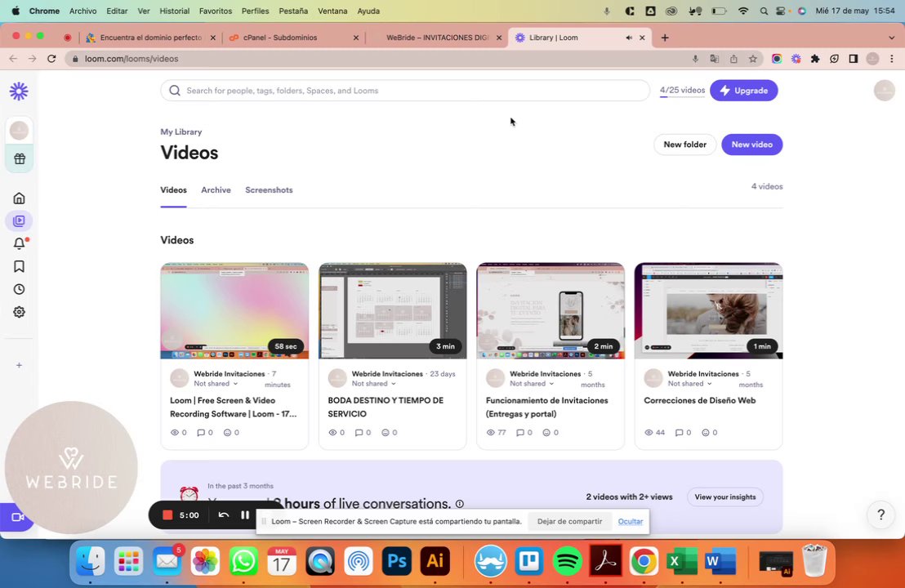
Task: Open Spotlight search in menu bar
Action: tap(764, 11)
